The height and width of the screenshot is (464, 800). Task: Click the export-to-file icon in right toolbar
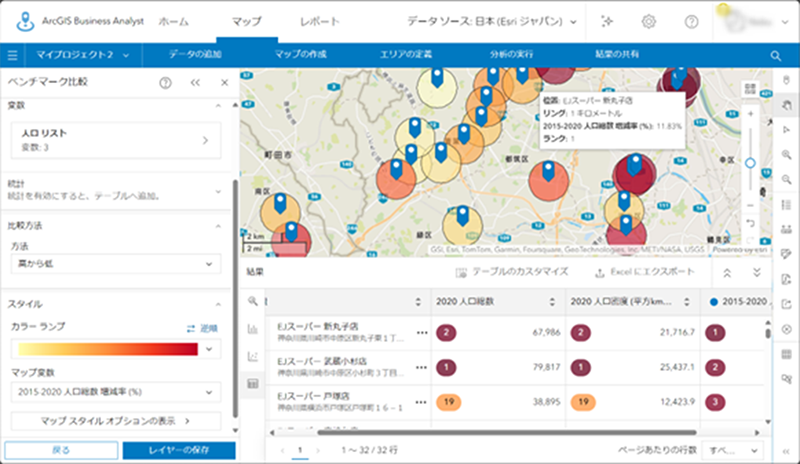[786, 279]
